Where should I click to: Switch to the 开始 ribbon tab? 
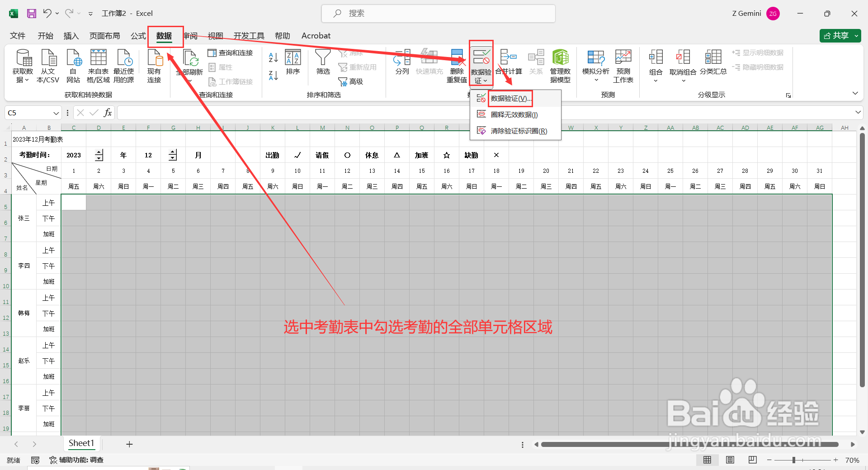pos(45,36)
